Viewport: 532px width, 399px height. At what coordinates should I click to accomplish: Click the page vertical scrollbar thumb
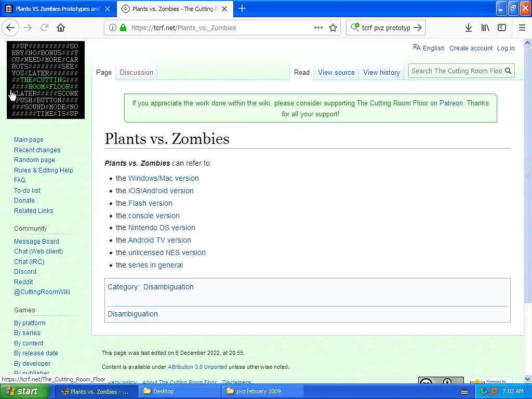[x=528, y=175]
